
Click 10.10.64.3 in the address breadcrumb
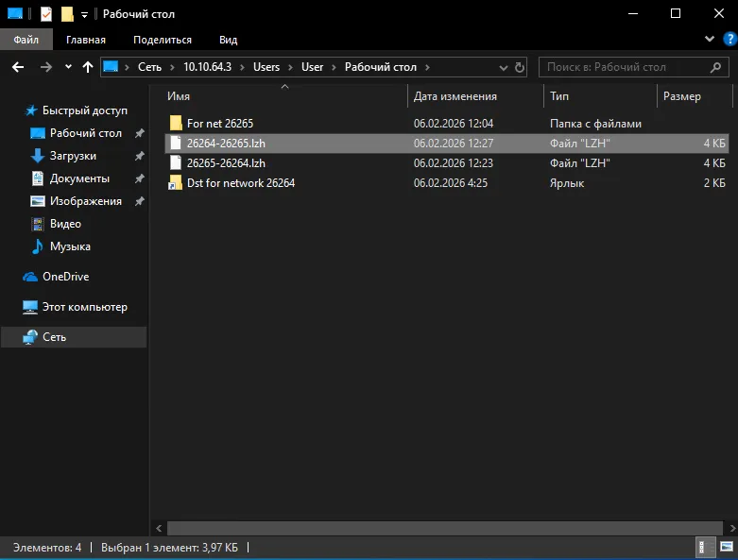(x=207, y=67)
